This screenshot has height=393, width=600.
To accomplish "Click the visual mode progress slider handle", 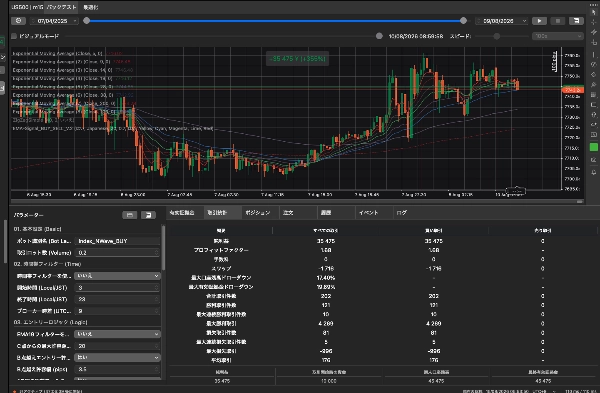I will pos(379,36).
